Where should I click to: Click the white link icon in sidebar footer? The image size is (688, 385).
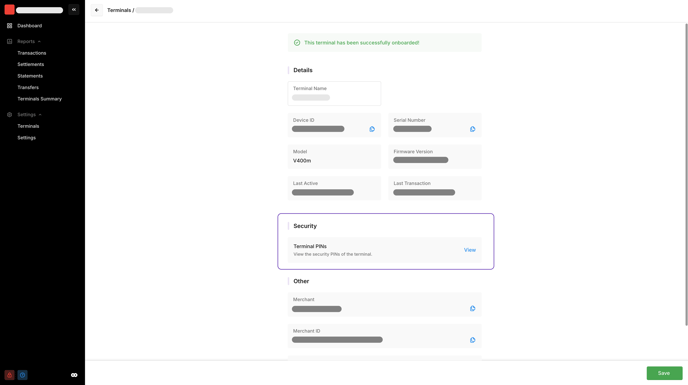74,375
